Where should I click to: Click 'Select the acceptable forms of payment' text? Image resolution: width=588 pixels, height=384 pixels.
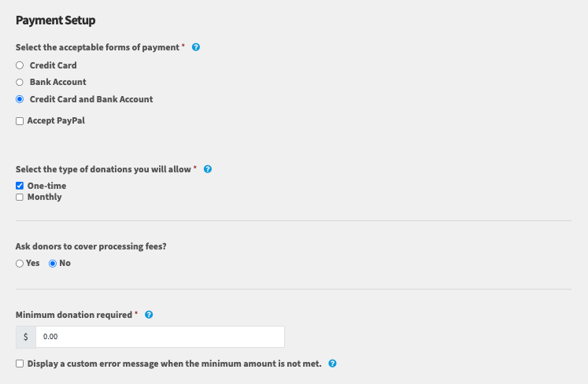pyautogui.click(x=98, y=47)
